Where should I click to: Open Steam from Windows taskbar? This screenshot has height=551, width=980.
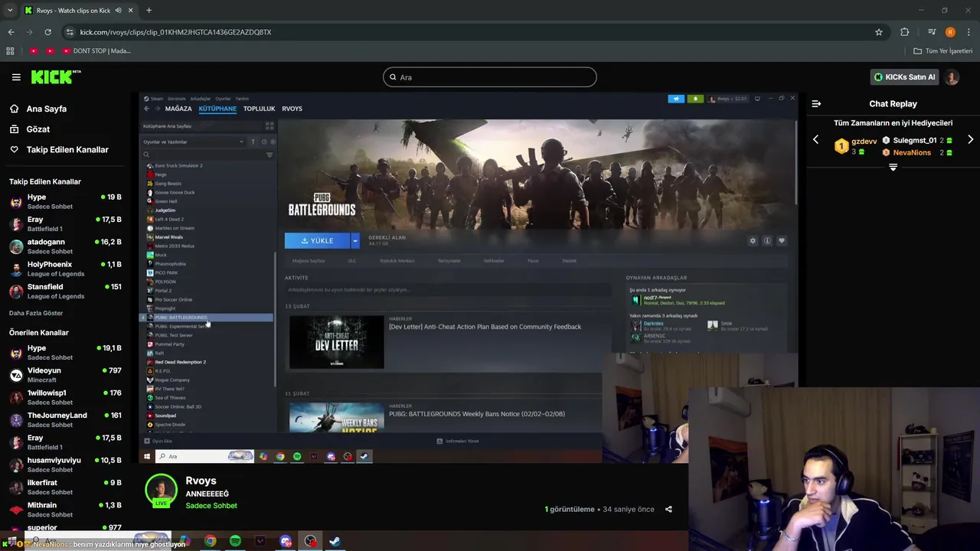[x=335, y=541]
